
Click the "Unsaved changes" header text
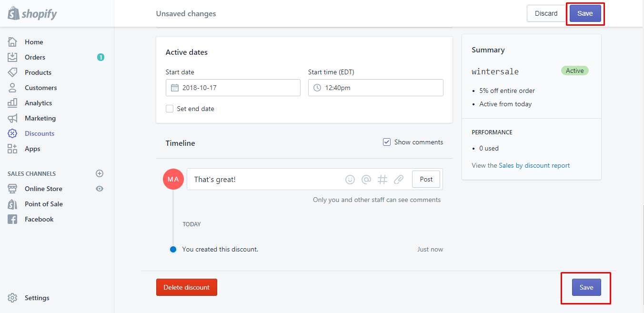[186, 14]
